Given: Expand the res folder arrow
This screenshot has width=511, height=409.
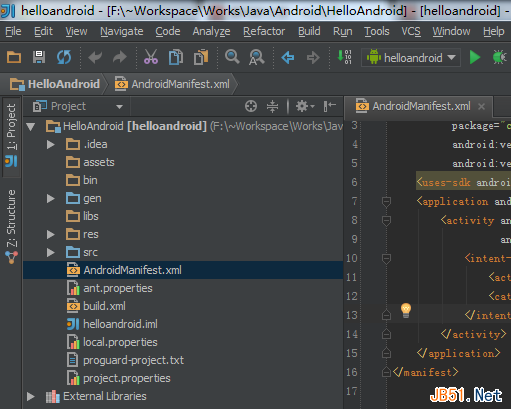Looking at the screenshot, I should click(51, 234).
